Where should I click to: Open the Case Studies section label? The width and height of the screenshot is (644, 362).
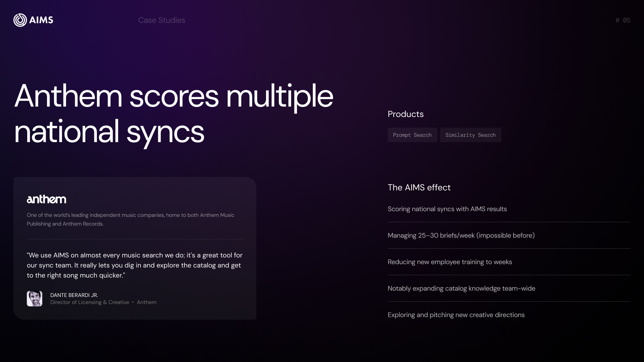click(x=162, y=20)
